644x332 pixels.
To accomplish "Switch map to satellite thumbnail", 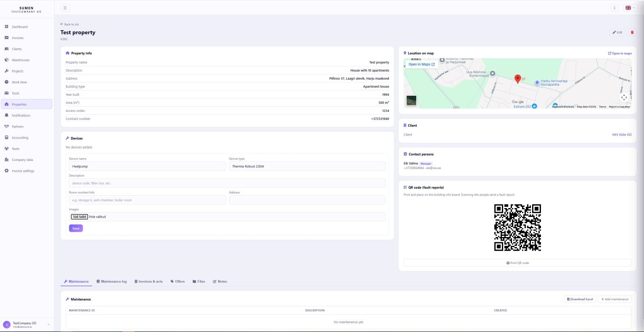I will click(411, 101).
